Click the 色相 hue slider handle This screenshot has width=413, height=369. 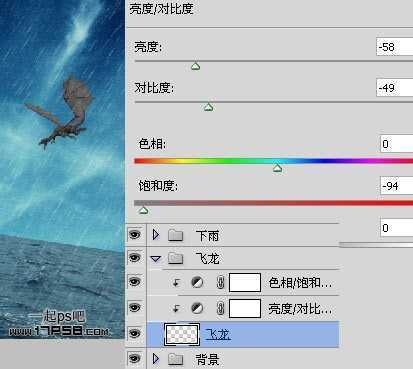[x=277, y=168]
